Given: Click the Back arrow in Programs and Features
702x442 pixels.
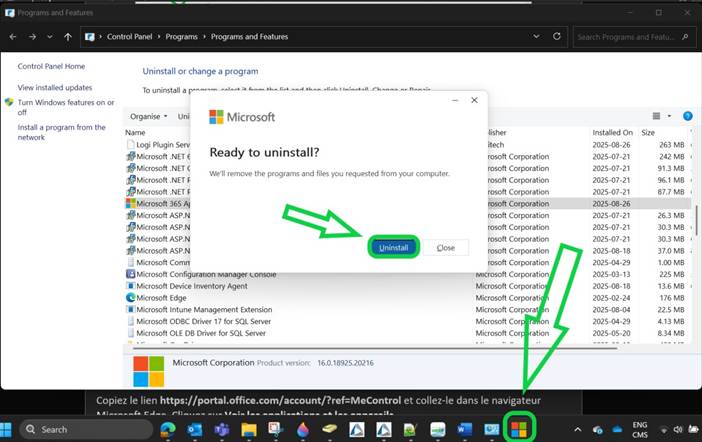Looking at the screenshot, I should click(x=13, y=37).
